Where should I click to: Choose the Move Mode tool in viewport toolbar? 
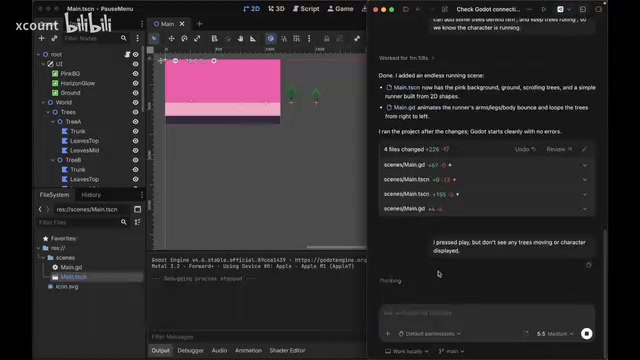(x=171, y=38)
